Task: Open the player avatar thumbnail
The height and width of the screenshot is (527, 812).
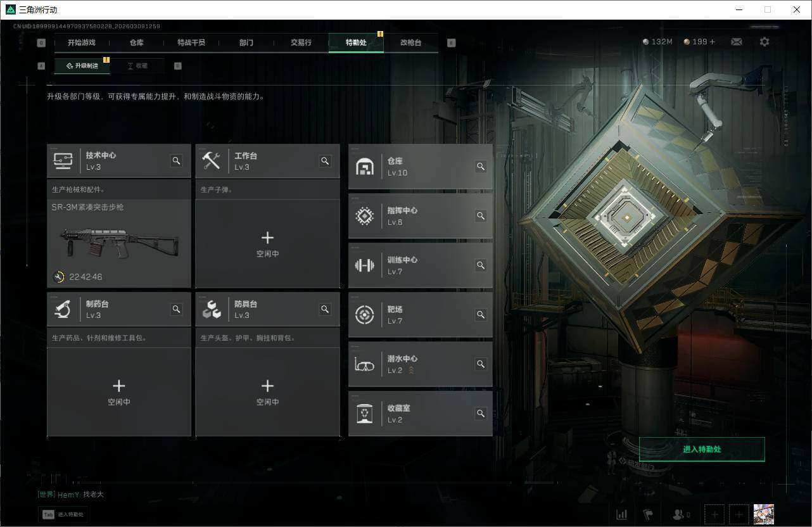Action: pos(764,514)
